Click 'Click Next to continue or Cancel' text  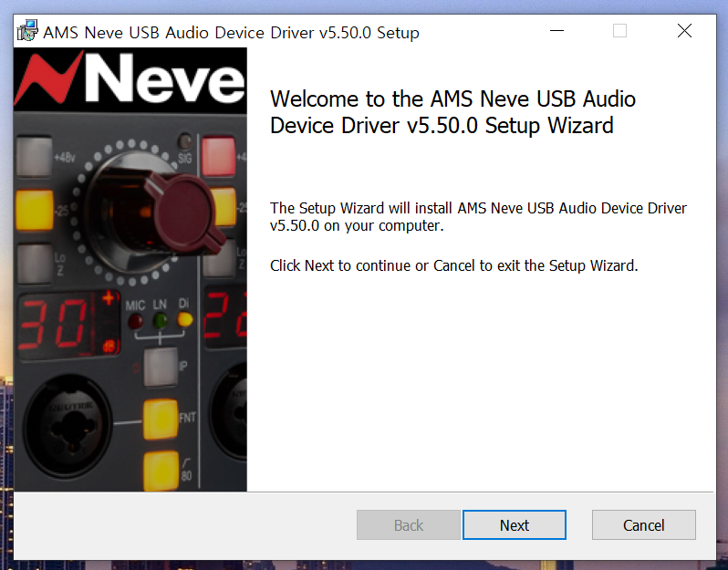click(454, 265)
